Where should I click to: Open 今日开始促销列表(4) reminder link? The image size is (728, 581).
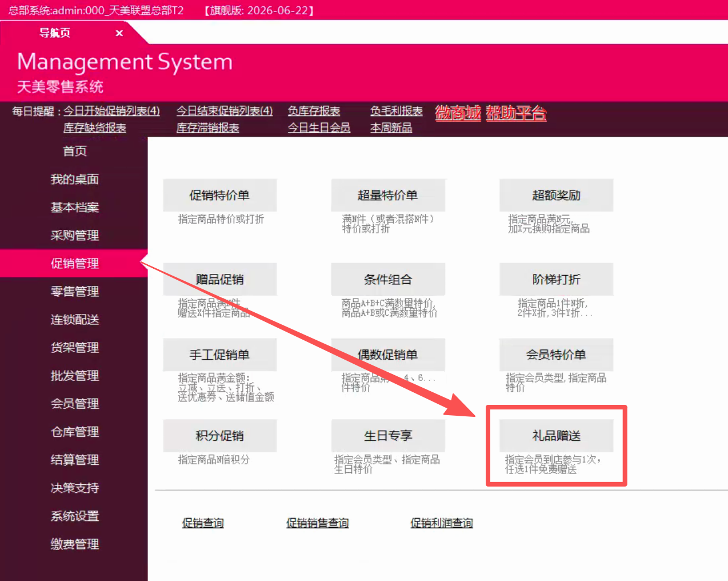(111, 111)
